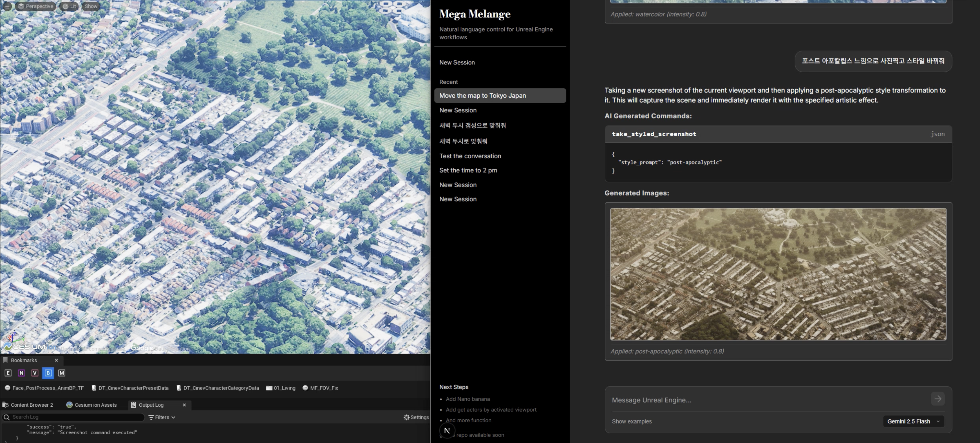
Task: Open the Show dropdown in the viewport
Action: (x=90, y=6)
